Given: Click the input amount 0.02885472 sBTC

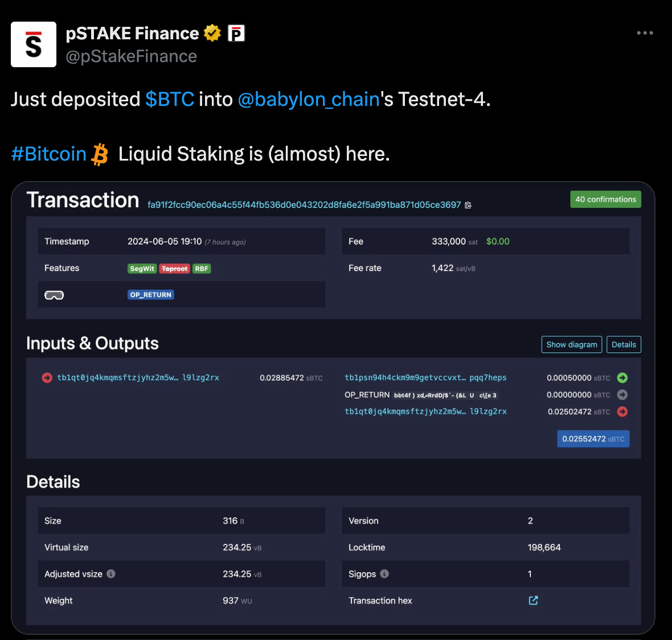Looking at the screenshot, I should pos(291,378).
